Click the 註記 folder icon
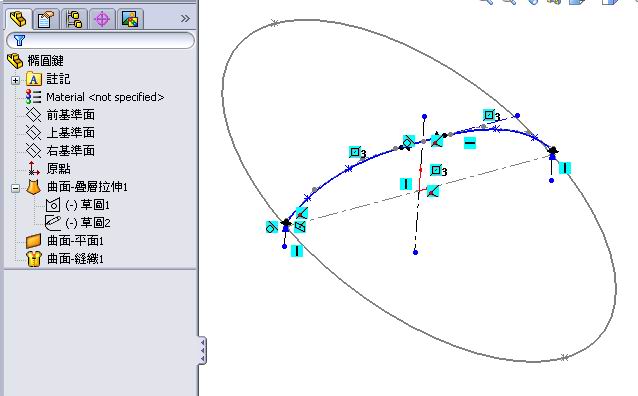Image resolution: width=638 pixels, height=396 pixels. tap(33, 79)
